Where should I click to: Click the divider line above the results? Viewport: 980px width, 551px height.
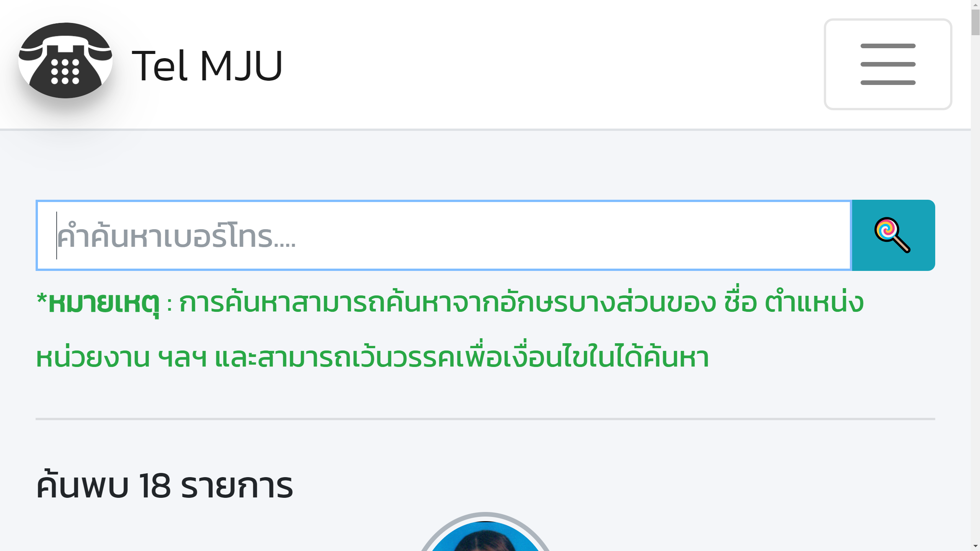click(485, 419)
